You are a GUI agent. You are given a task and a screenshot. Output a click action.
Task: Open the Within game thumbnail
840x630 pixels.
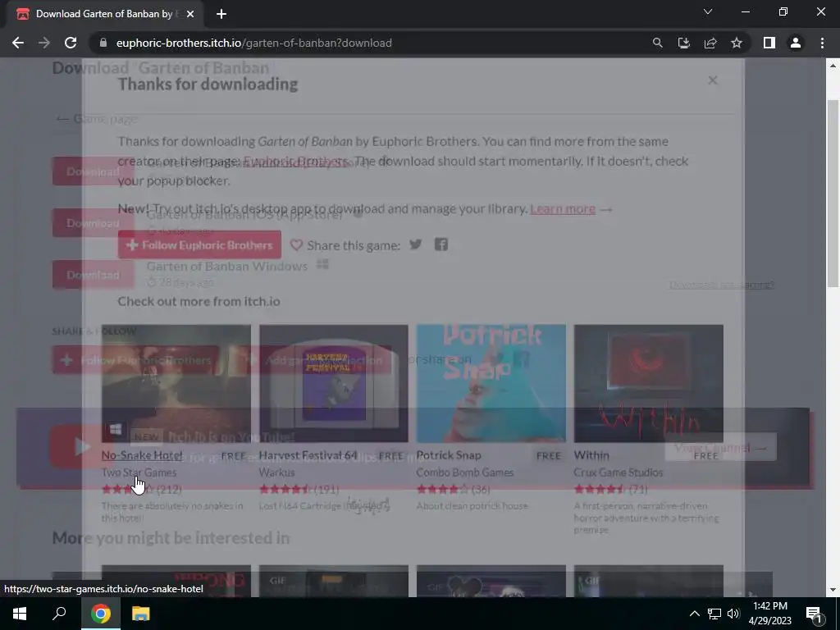tap(649, 384)
